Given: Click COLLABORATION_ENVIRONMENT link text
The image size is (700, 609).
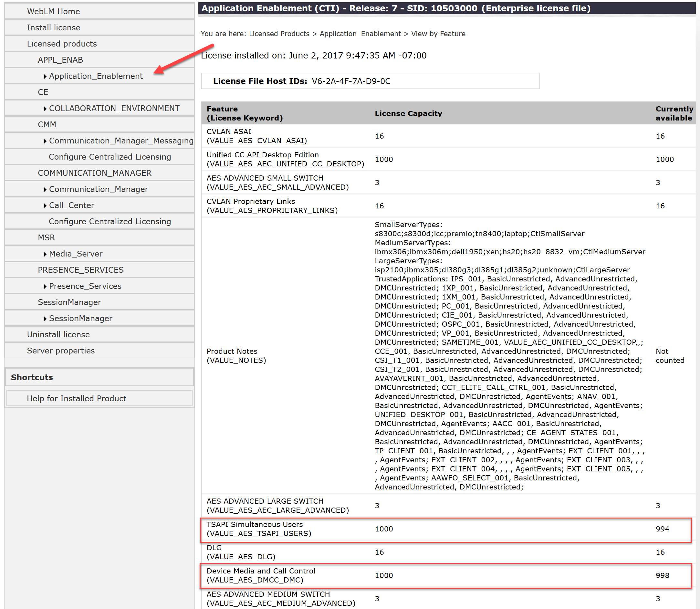Looking at the screenshot, I should click(x=114, y=108).
